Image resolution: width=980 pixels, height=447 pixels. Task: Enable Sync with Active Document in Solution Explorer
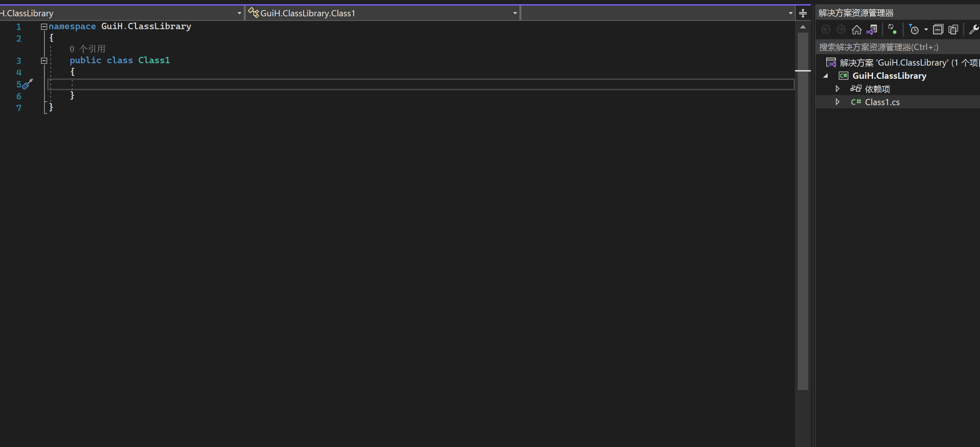click(872, 30)
